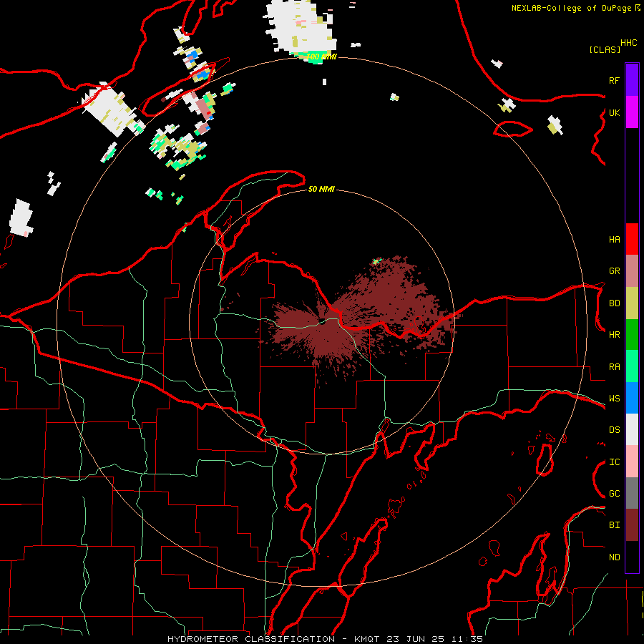Click the IC light pink legend swatch
The height and width of the screenshot is (644, 644).
[x=632, y=462]
